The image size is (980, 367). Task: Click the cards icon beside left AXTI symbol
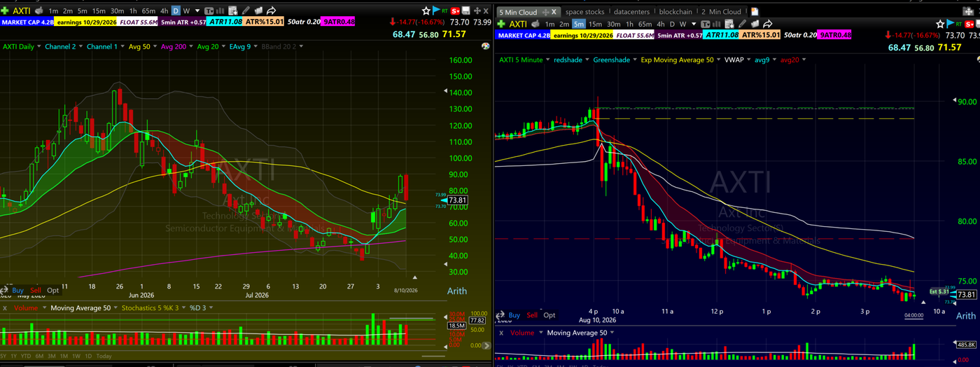pyautogui.click(x=38, y=11)
